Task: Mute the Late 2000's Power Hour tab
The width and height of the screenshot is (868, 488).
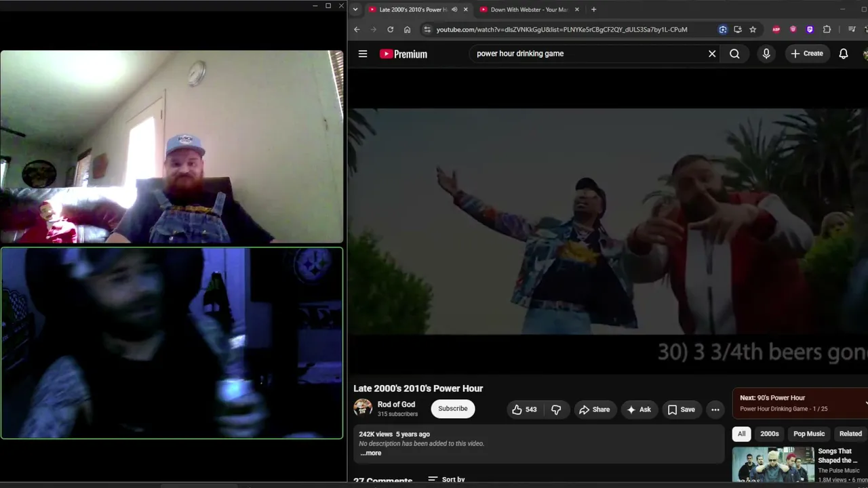Action: [x=454, y=9]
